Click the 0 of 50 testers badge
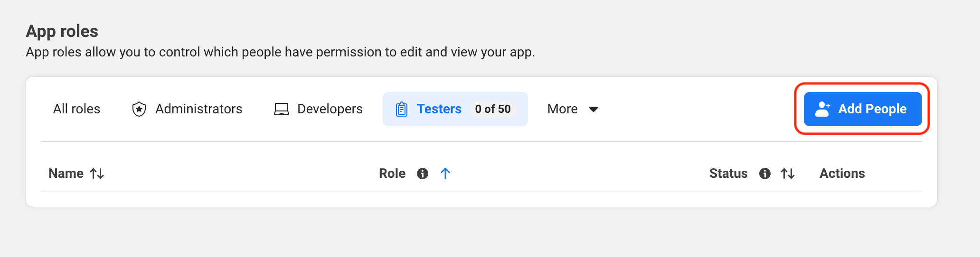 point(493,109)
